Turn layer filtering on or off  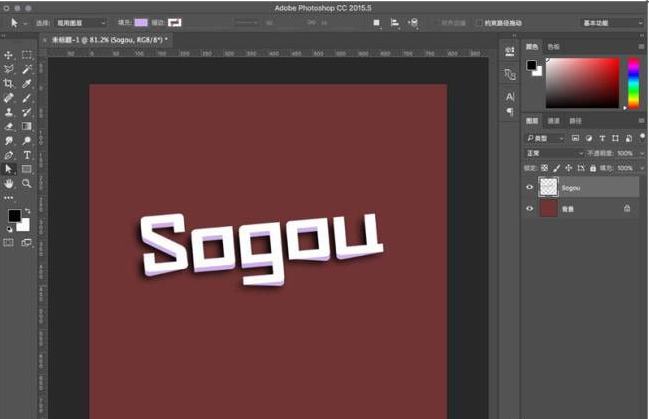click(642, 136)
